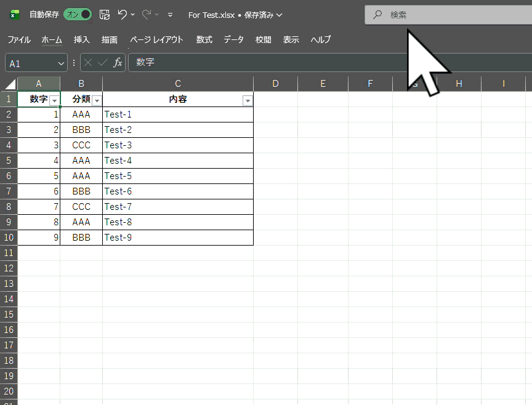Image resolution: width=532 pixels, height=405 pixels.
Task: Open the ページレイアウト ribbon tab
Action: pyautogui.click(x=156, y=39)
